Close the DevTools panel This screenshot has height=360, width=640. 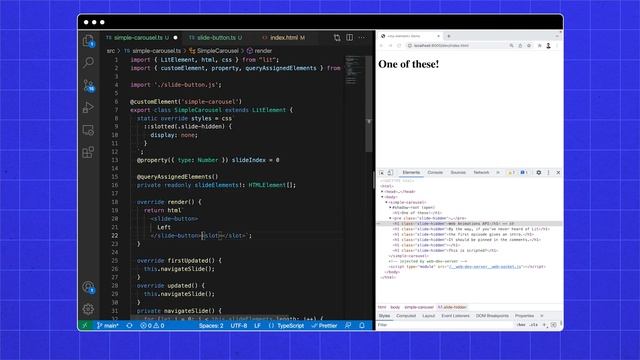558,173
